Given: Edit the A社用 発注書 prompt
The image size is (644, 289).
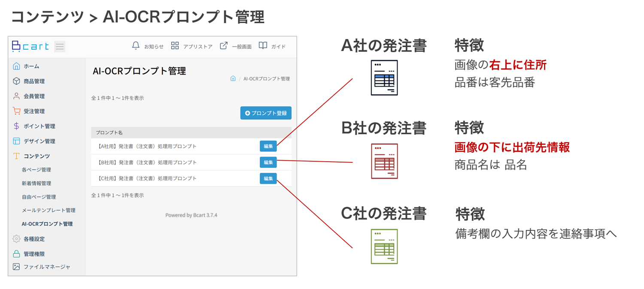Looking at the screenshot, I should [x=268, y=146].
